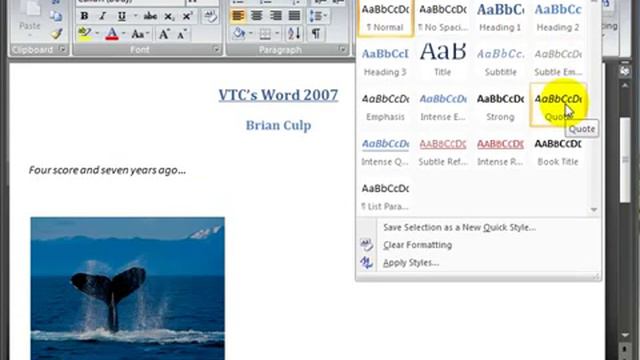Screen dimensions: 640x360
Task: Align text right
Action: (276, 16)
